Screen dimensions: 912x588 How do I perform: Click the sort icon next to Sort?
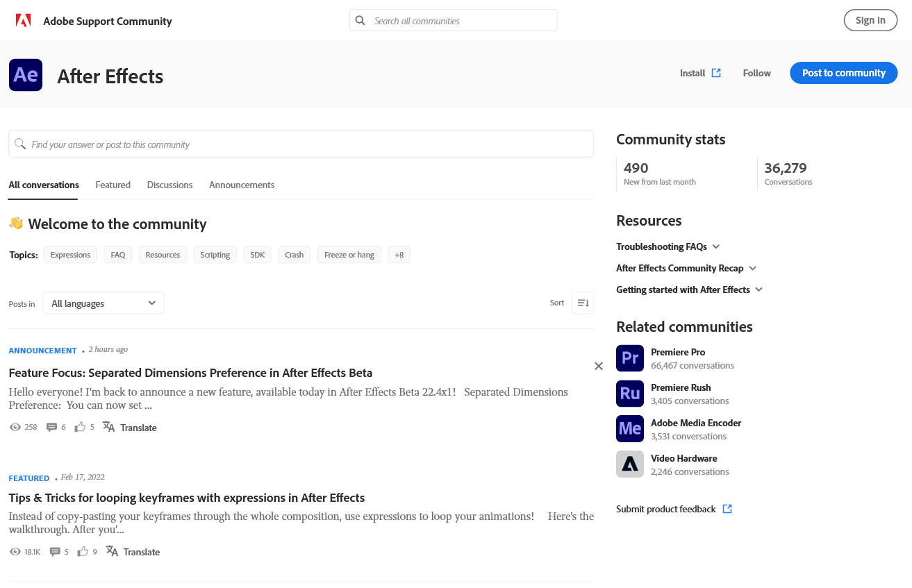click(582, 303)
